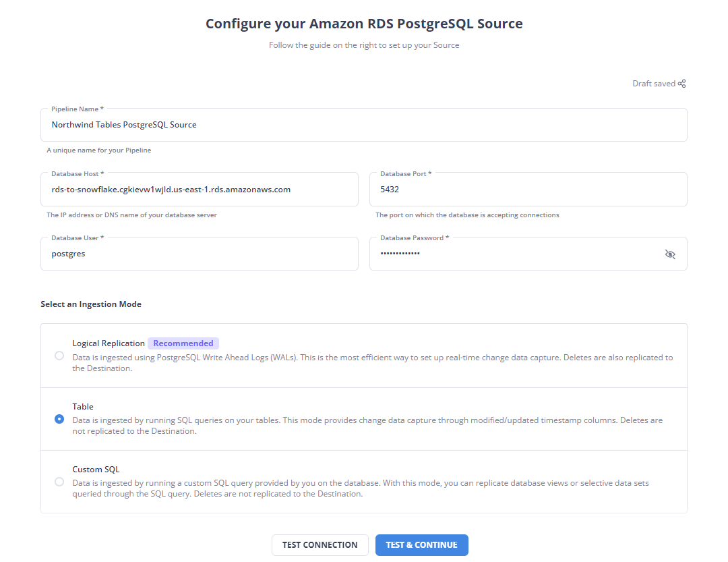
Task: Select the Table ingestion mode radio button
Action: (x=59, y=419)
